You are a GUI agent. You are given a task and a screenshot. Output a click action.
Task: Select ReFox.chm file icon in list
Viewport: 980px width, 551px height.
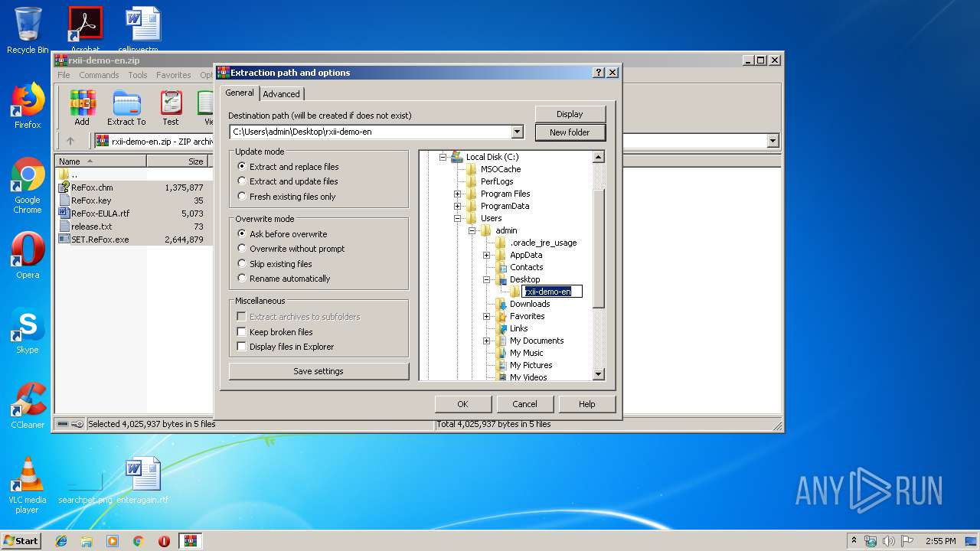tap(64, 187)
